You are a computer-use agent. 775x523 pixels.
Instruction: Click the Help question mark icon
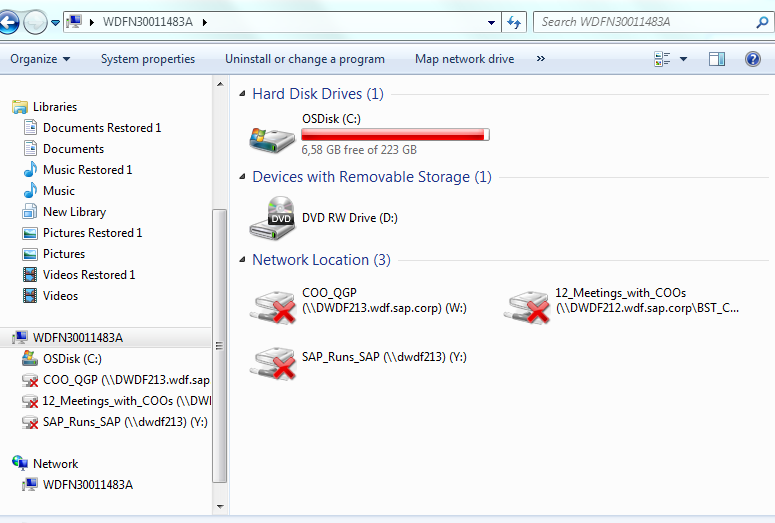pyautogui.click(x=753, y=59)
